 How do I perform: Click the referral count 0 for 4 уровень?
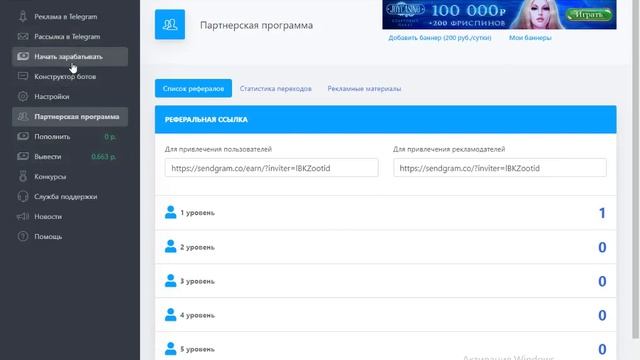point(602,315)
